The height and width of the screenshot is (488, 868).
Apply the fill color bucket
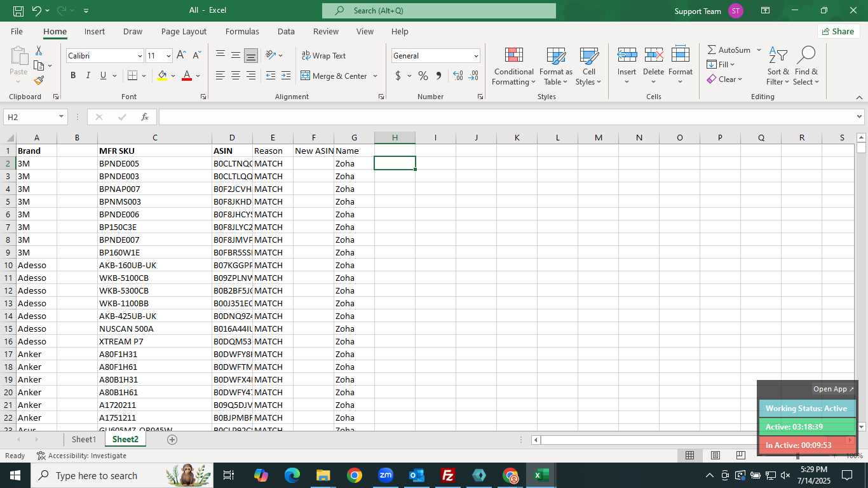click(162, 76)
